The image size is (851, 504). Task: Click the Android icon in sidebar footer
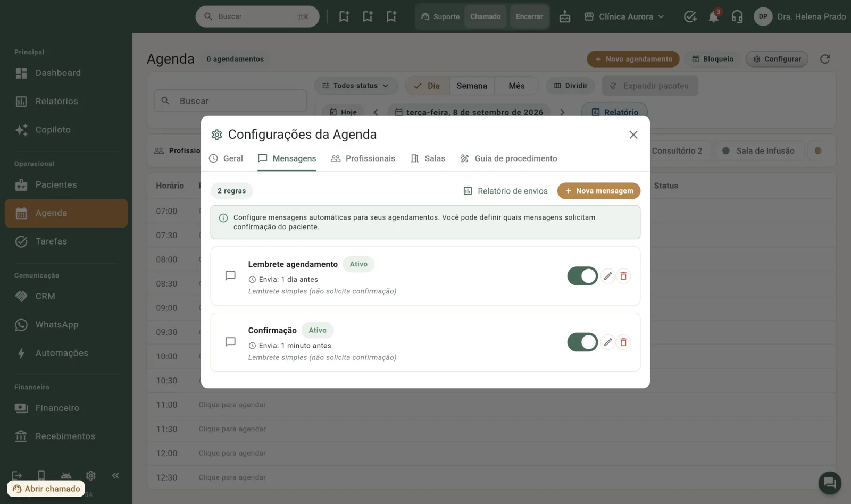(66, 475)
